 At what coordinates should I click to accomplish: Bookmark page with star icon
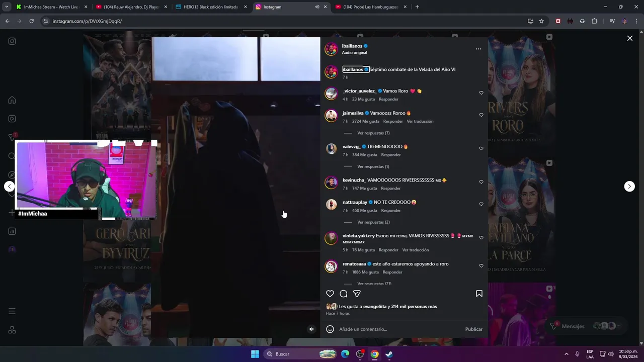pyautogui.click(x=541, y=21)
